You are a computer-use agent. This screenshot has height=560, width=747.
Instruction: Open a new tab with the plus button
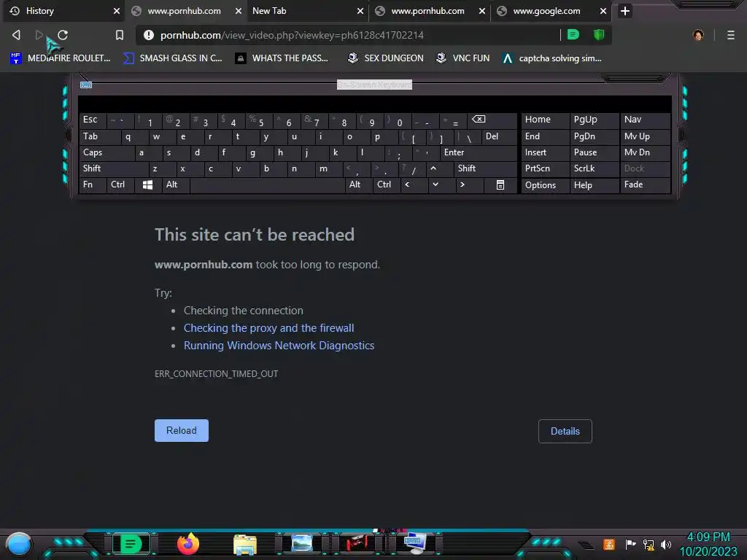(625, 10)
